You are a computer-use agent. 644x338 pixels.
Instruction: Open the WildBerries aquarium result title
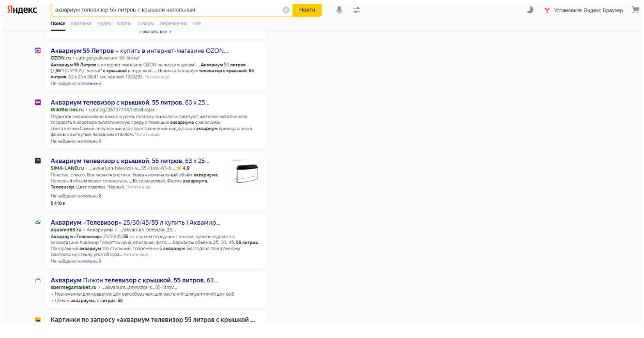tap(130, 102)
